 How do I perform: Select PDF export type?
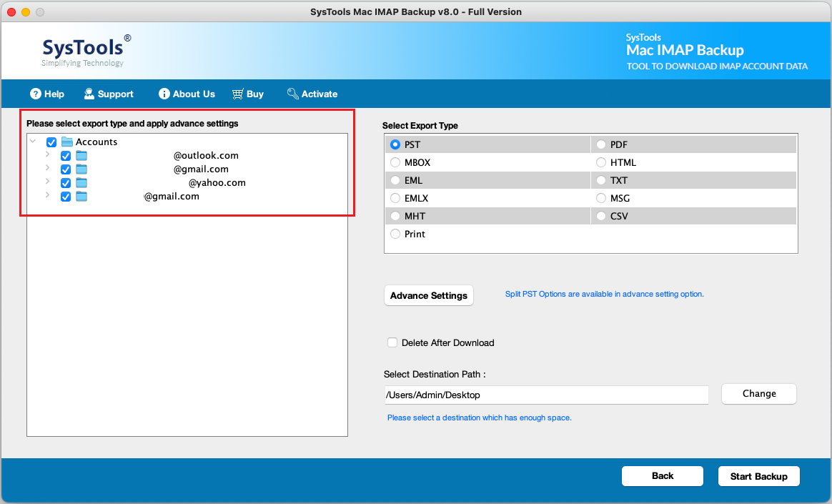click(600, 144)
